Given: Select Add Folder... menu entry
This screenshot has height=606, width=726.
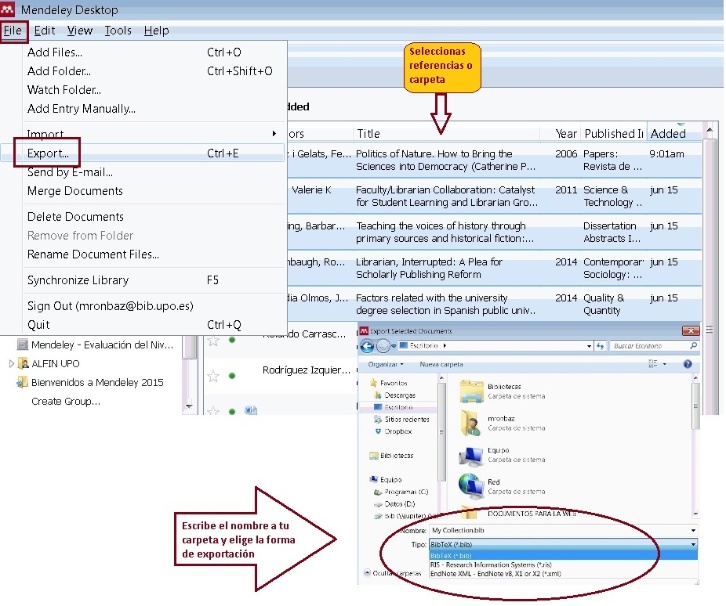Looking at the screenshot, I should [143, 71].
